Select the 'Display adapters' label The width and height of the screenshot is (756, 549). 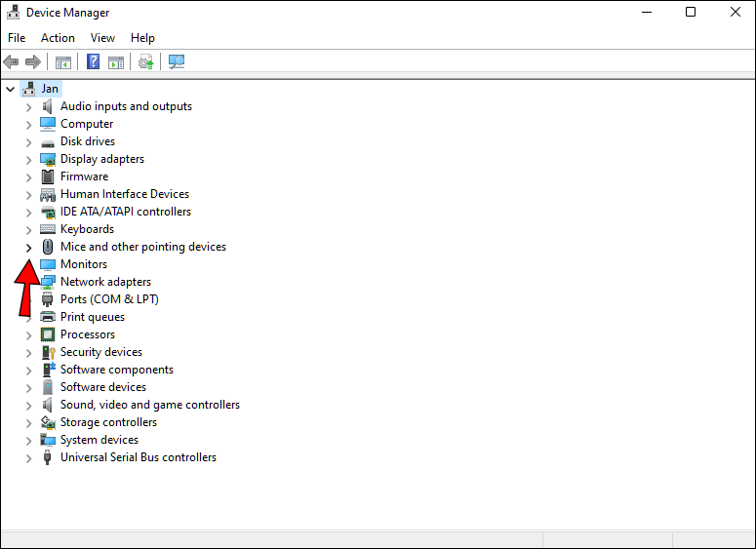point(102,159)
